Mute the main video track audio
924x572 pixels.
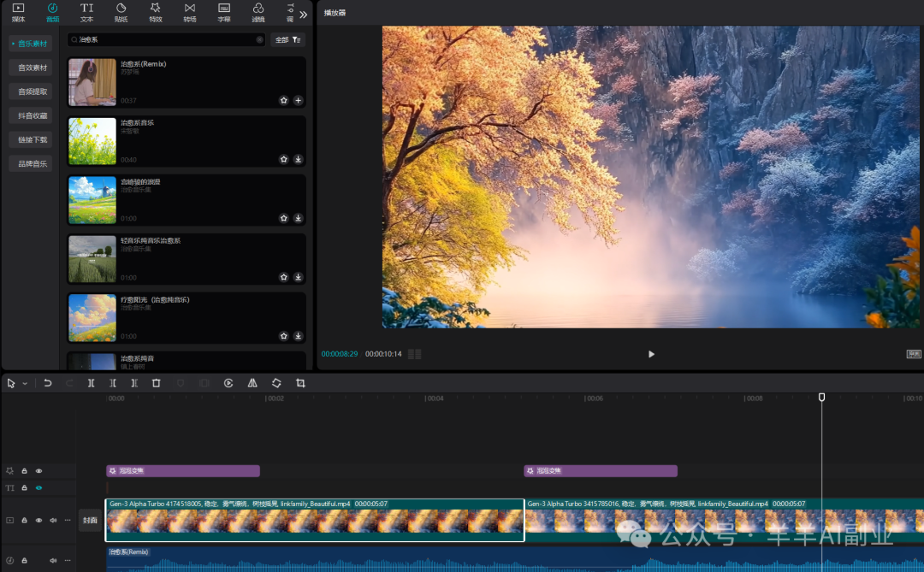(x=53, y=520)
